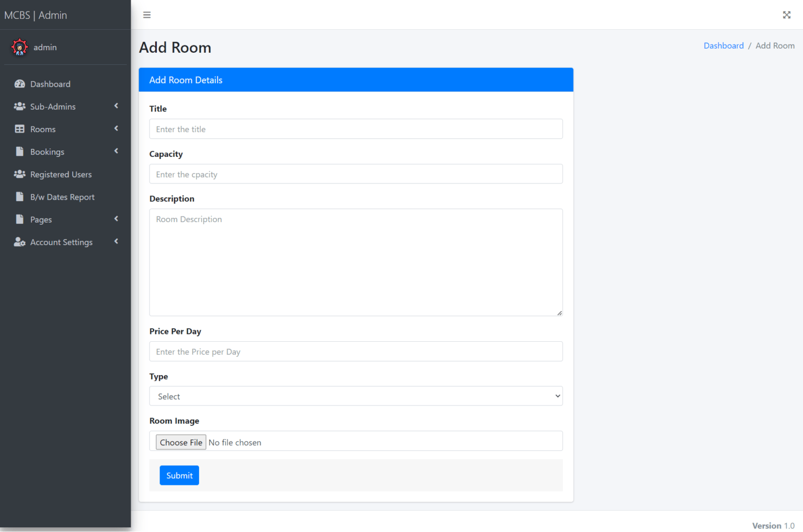Click the admin avatar image
The image size is (803, 532).
pyautogui.click(x=19, y=47)
